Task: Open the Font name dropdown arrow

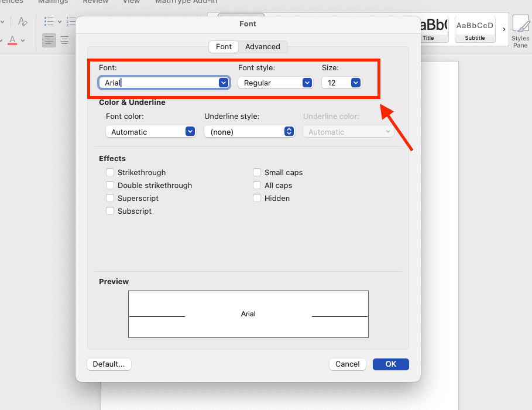Action: (223, 83)
